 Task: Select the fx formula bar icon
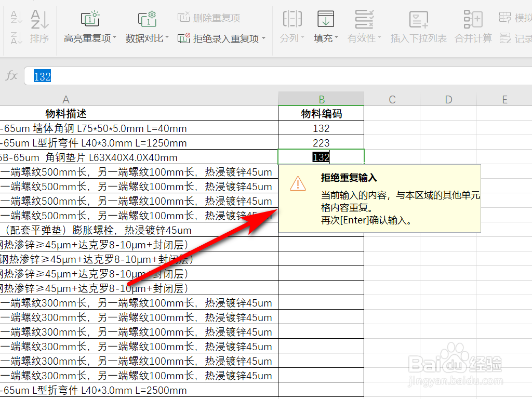pos(11,76)
